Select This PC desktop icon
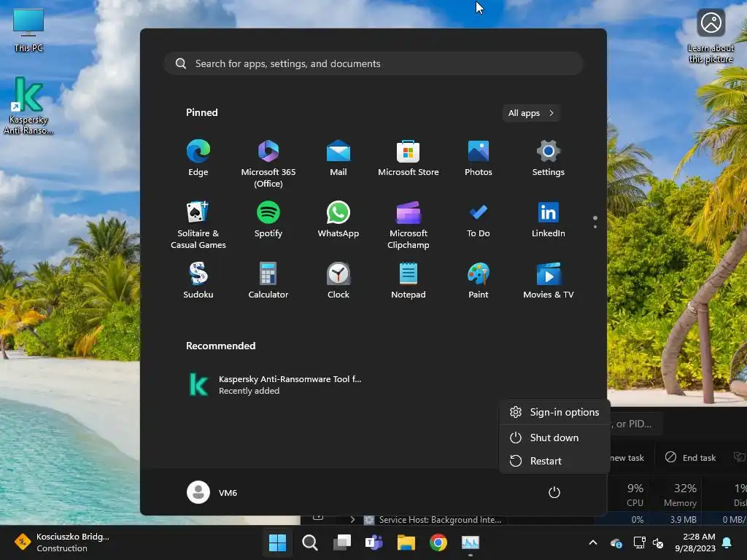Image resolution: width=747 pixels, height=560 pixels. pos(28,31)
